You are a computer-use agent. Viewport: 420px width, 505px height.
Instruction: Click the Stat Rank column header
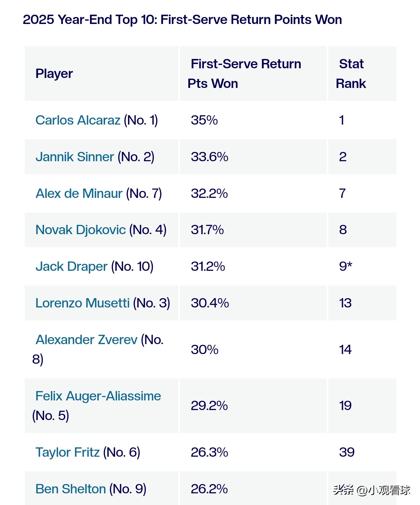[351, 74]
